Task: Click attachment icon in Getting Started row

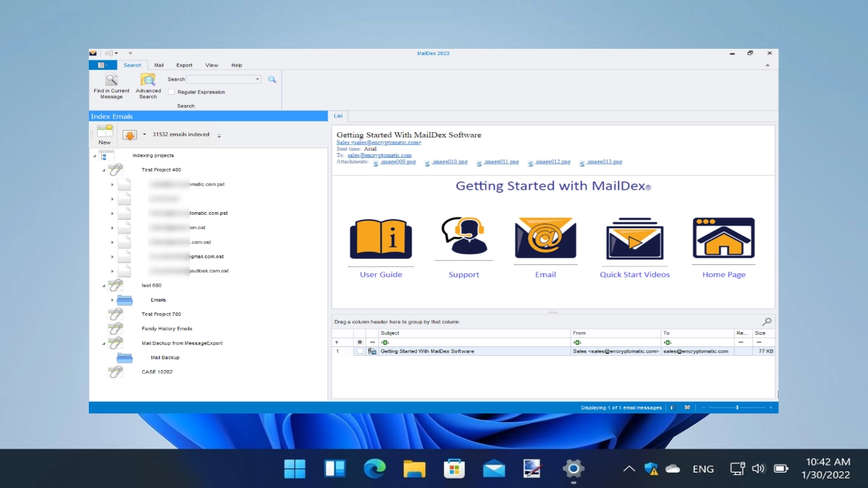Action: (x=372, y=351)
